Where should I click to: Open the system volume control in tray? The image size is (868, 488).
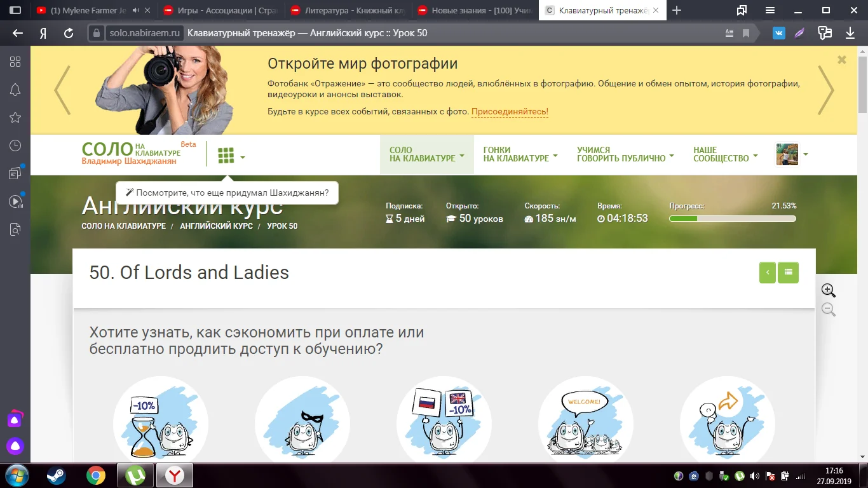tap(754, 475)
